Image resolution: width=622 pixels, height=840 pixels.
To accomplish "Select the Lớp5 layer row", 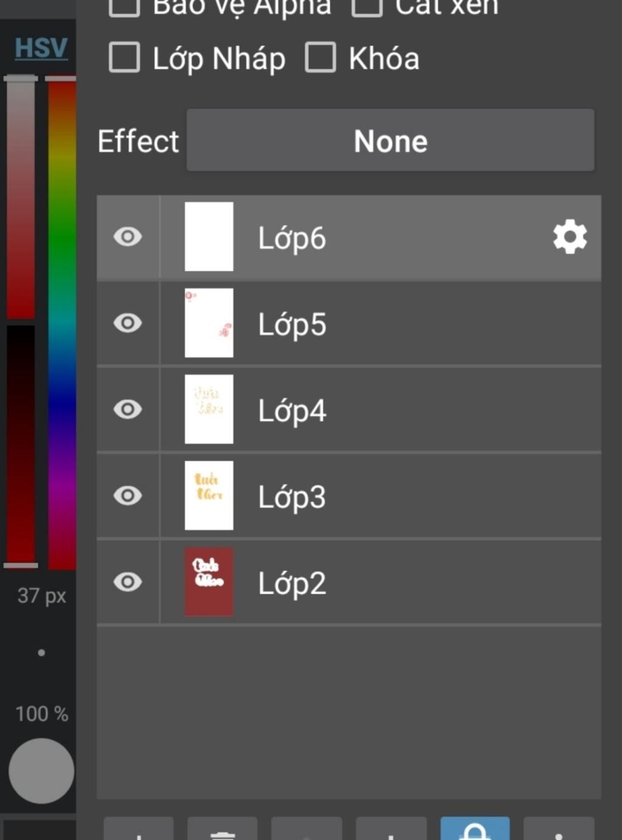I will point(349,323).
